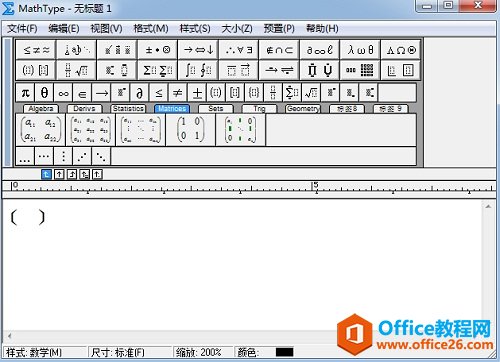Open the 文件(F) menu

(22, 29)
